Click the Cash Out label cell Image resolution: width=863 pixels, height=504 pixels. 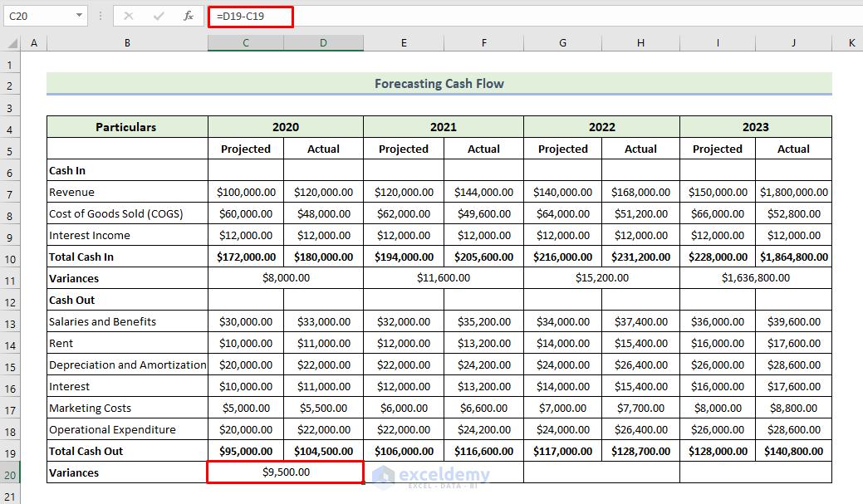point(127,300)
